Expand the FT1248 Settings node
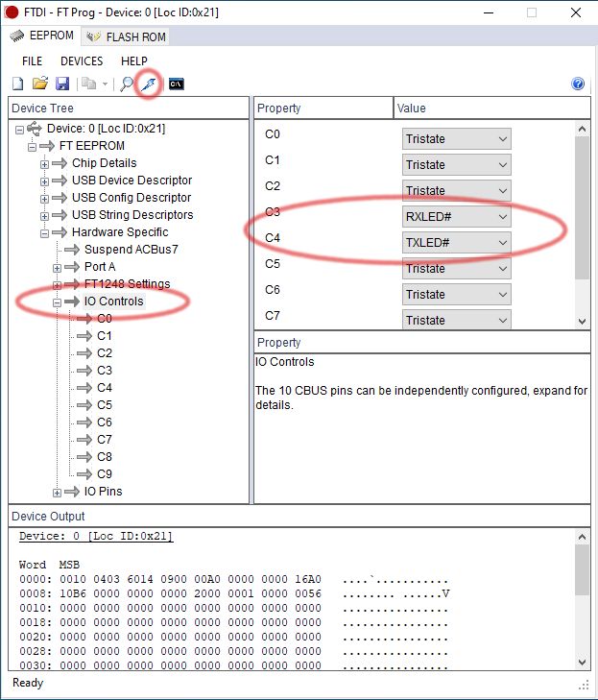Image resolution: width=598 pixels, height=700 pixels. [58, 285]
